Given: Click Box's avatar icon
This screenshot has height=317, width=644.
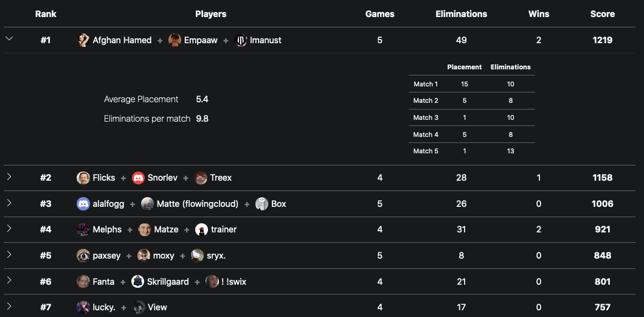Looking at the screenshot, I should coord(262,204).
